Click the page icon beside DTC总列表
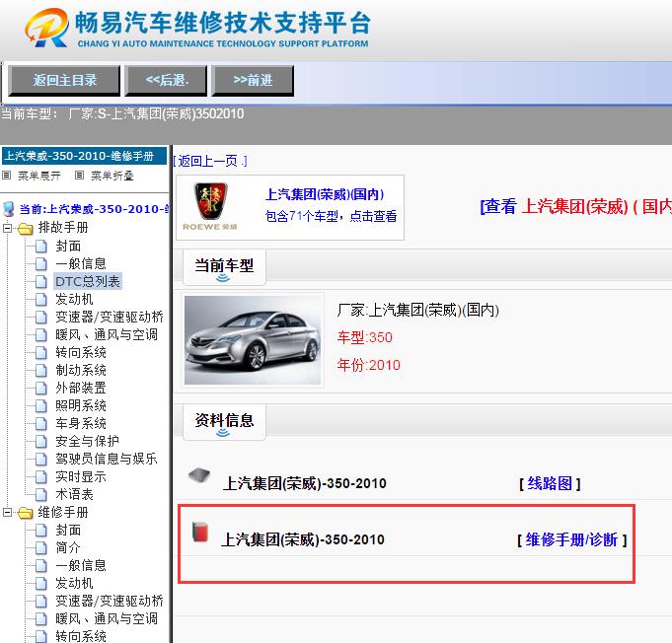 41,281
